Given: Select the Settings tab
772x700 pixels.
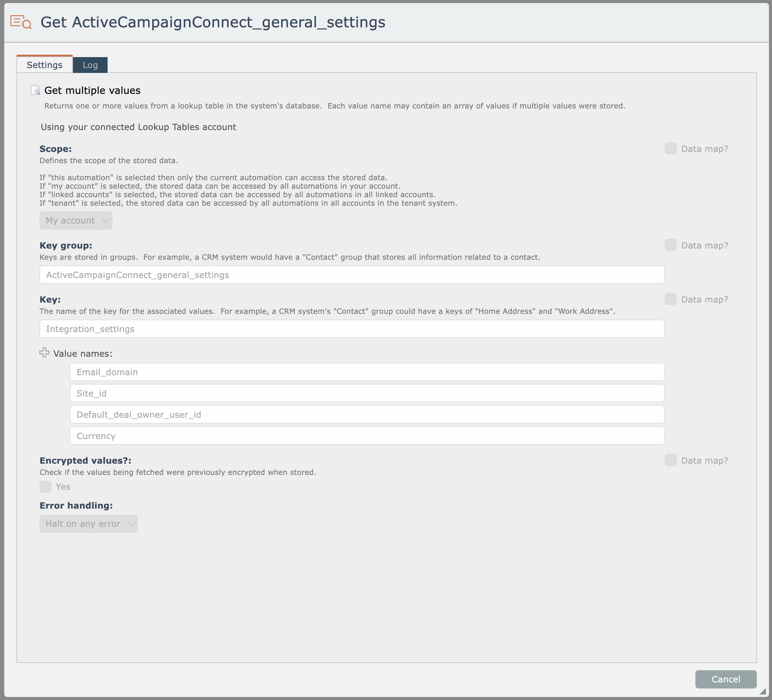Looking at the screenshot, I should click(x=44, y=65).
